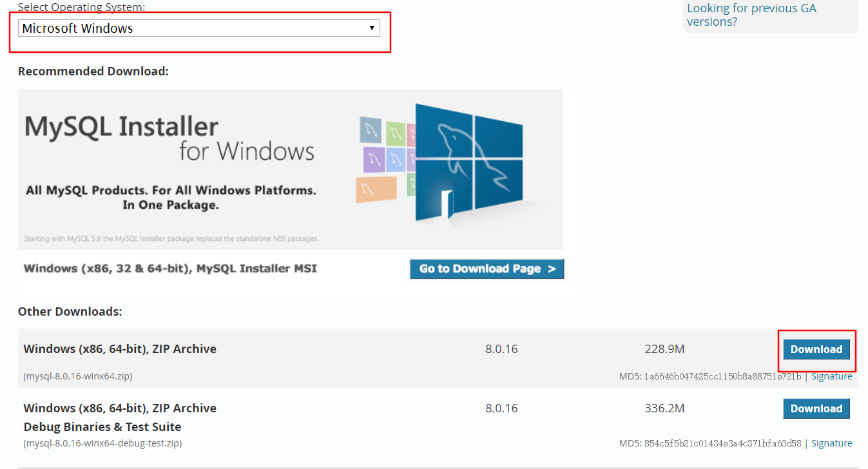This screenshot has width=868, height=469.
Task: Download mysql-8.0.16-winx64.zip archive
Action: coord(816,349)
